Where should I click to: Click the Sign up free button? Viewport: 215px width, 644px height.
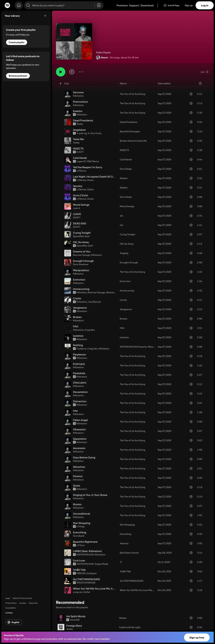point(197,637)
